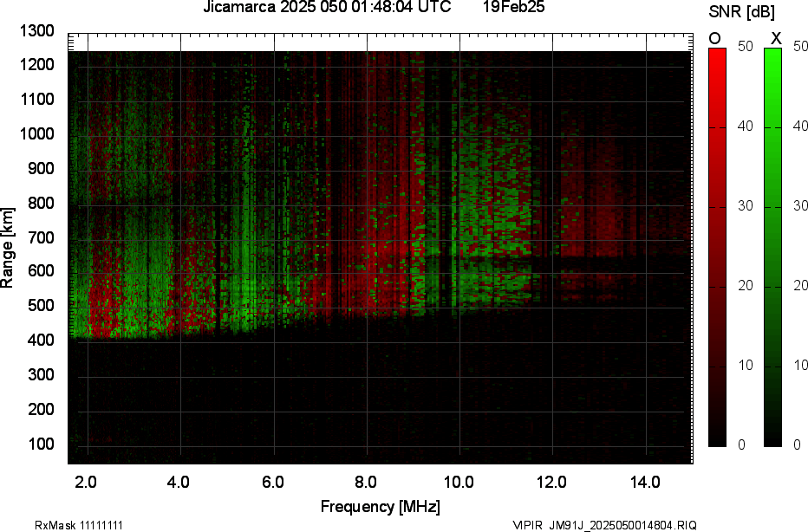Click the 4.0 MHz frequency tick label
808x532 pixels.
(179, 483)
